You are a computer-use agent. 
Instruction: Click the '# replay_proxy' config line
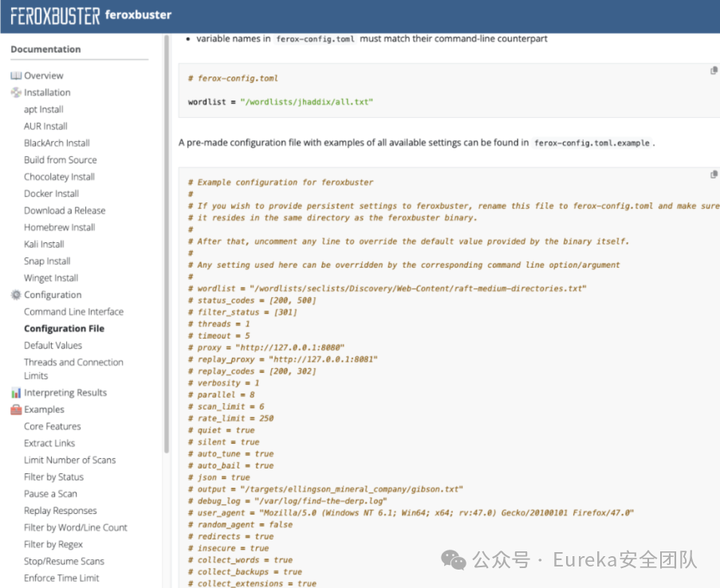[x=283, y=359]
